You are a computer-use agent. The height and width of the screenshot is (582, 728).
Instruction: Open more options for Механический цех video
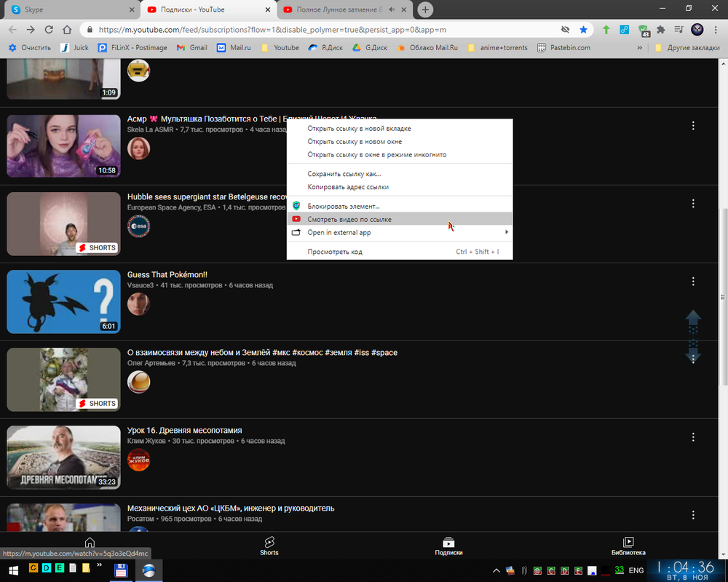click(693, 515)
